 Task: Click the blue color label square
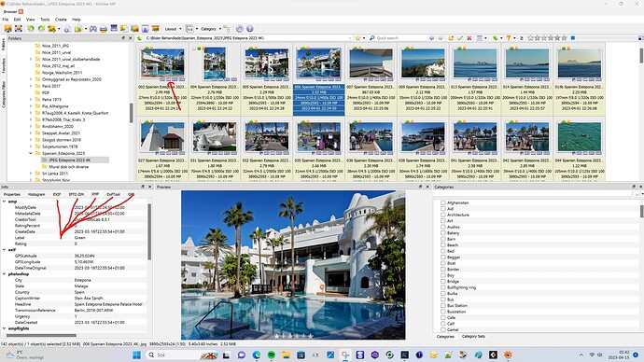coord(573,37)
